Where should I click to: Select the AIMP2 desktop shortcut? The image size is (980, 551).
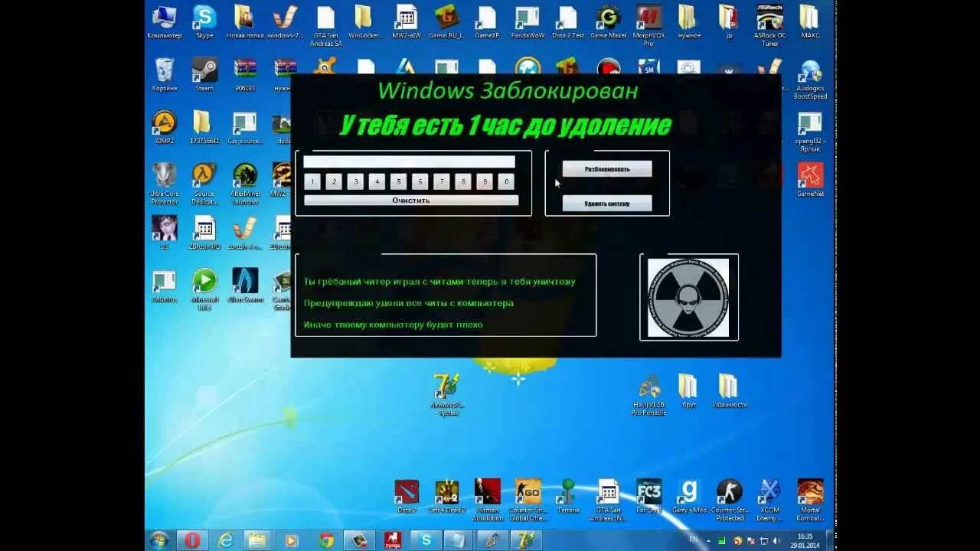(x=164, y=128)
